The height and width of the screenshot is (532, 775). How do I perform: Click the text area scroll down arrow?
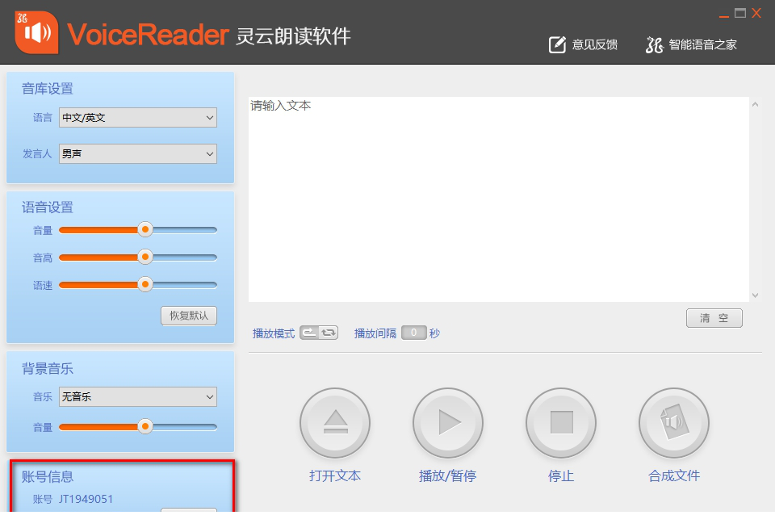tap(756, 295)
